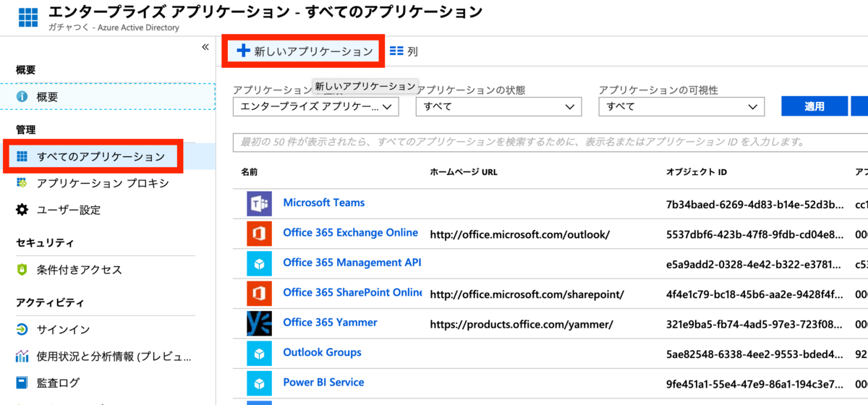
Task: Click the gear icon for ユーザー設定
Action: (x=22, y=210)
